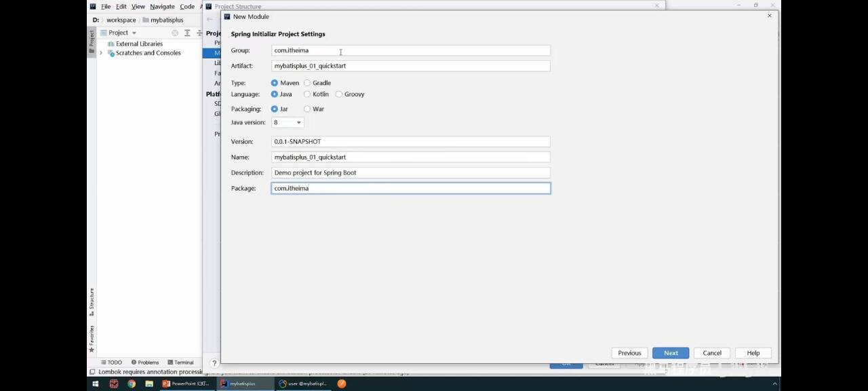The width and height of the screenshot is (868, 391).
Task: Click the workspace breadcrumb
Action: (121, 20)
